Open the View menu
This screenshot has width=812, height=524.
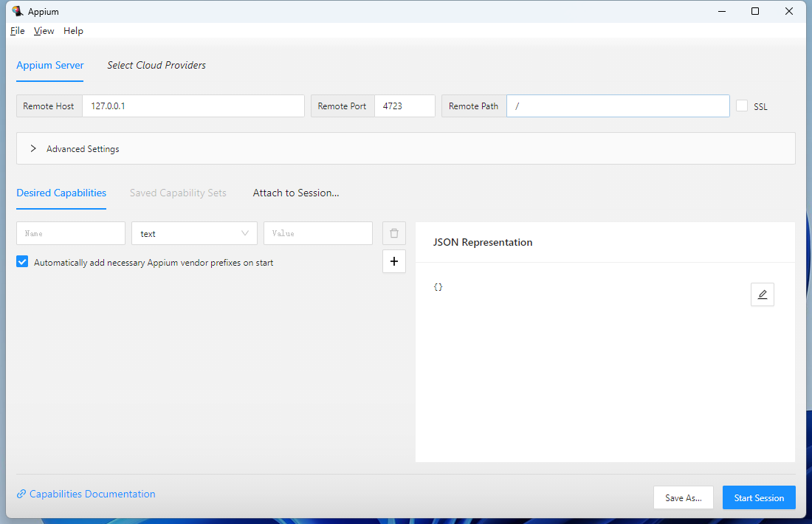tap(44, 31)
